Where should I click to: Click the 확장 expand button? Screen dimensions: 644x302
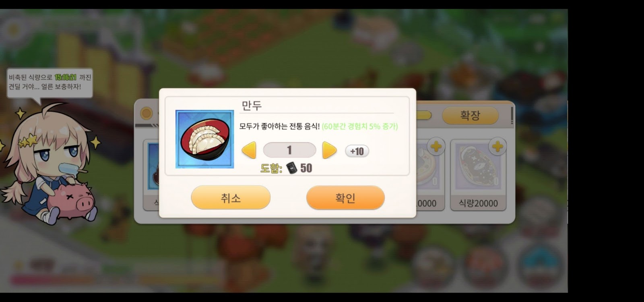click(470, 116)
